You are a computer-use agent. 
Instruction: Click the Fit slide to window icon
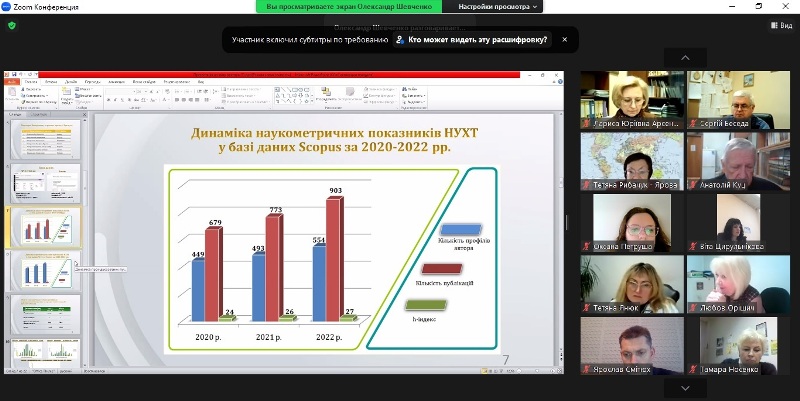559,371
